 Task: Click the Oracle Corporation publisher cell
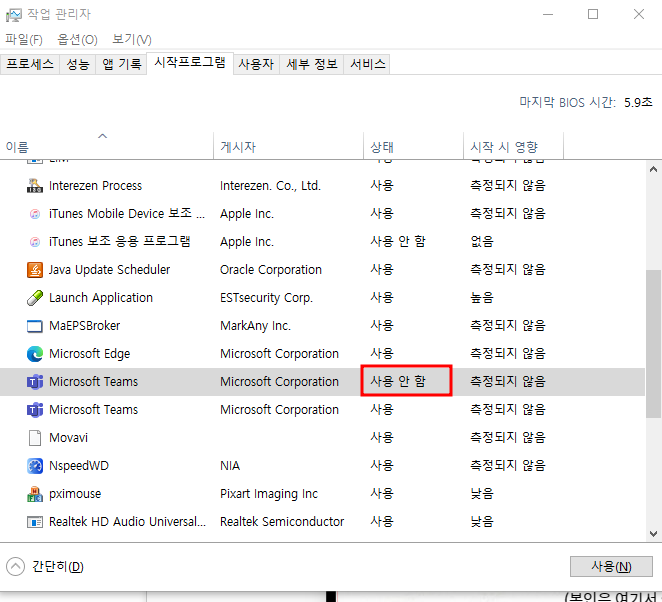click(x=271, y=270)
